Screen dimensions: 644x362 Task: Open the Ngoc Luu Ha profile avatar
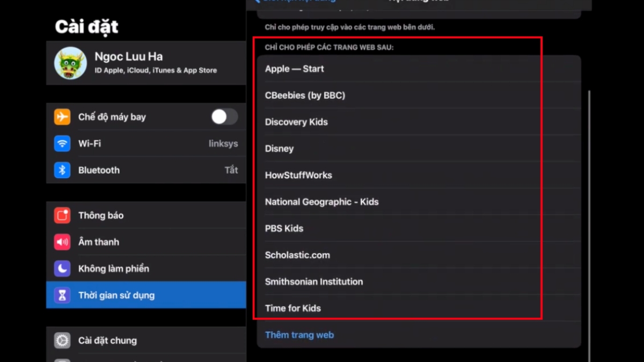70,63
